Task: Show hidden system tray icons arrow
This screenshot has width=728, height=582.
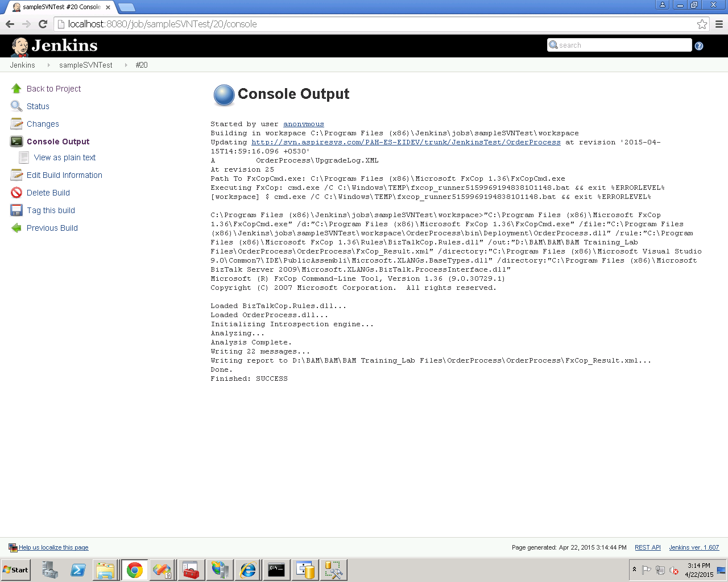Action: point(634,569)
